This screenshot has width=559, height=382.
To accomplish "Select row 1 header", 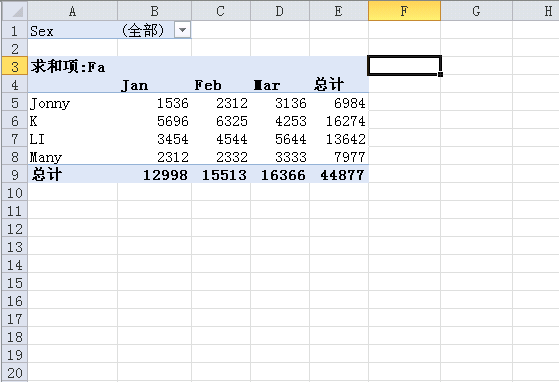I will pyautogui.click(x=15, y=30).
